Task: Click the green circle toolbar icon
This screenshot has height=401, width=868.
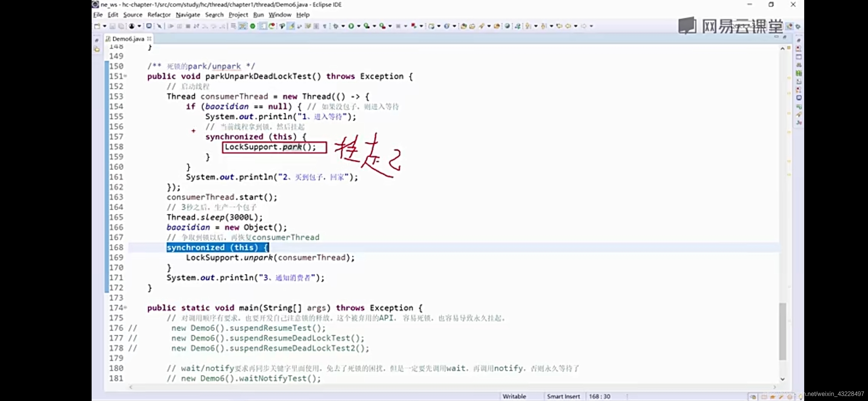Action: [253, 26]
